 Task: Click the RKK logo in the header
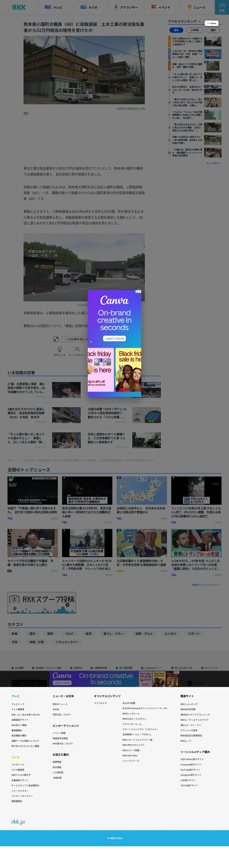click(x=19, y=7)
